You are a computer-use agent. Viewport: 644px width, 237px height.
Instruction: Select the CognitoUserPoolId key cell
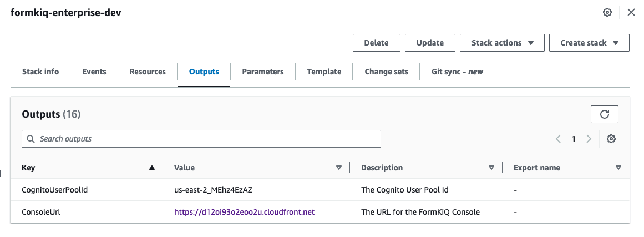tap(54, 190)
